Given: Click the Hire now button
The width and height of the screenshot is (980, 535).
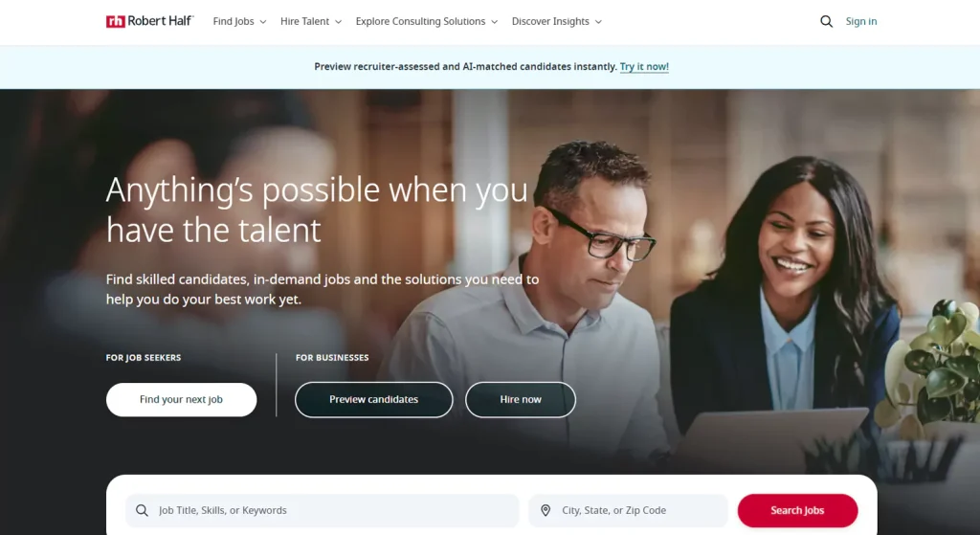Looking at the screenshot, I should click(521, 400).
